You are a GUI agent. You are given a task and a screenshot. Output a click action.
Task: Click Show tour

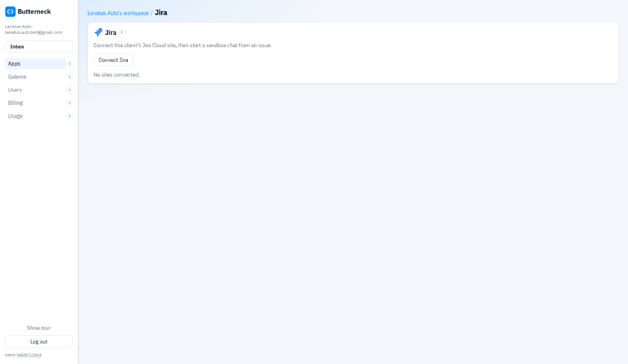(39, 328)
